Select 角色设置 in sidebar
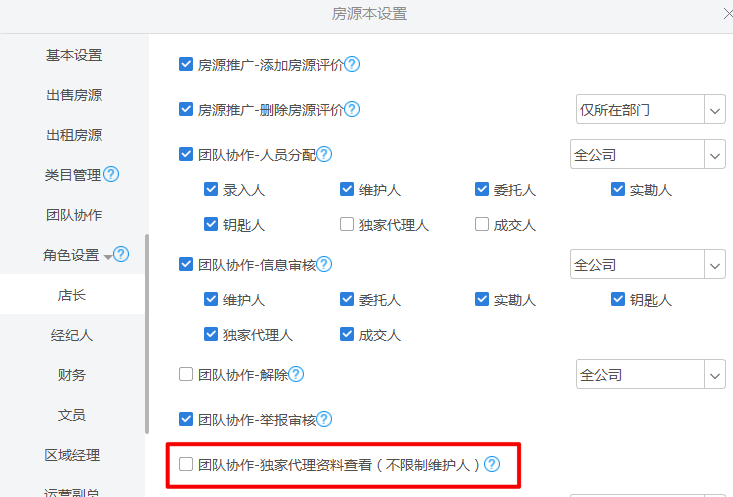The height and width of the screenshot is (497, 733). point(71,255)
